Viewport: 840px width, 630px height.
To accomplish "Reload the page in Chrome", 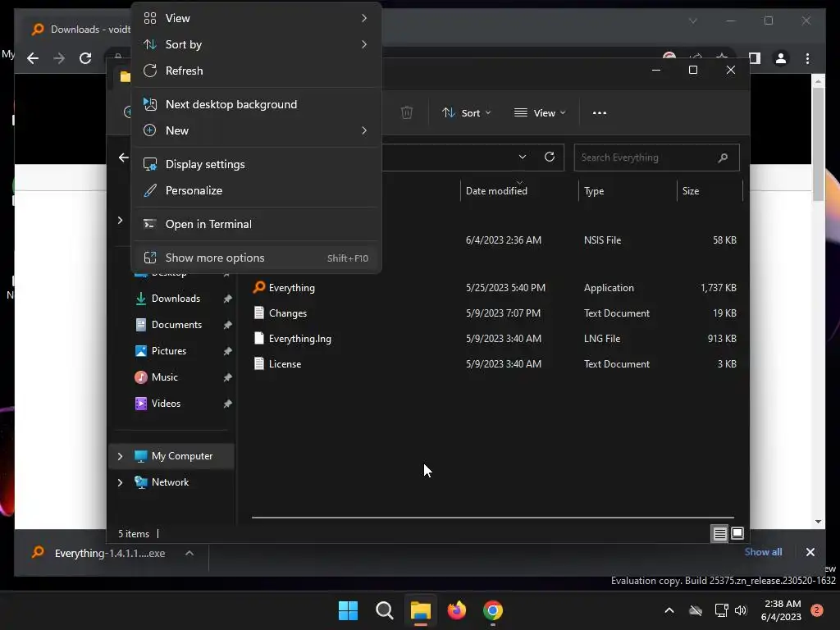I will point(85,58).
